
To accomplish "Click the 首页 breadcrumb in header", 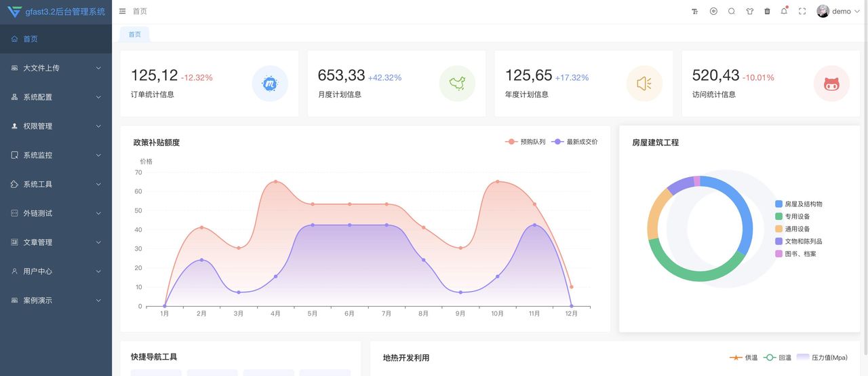I will [140, 12].
